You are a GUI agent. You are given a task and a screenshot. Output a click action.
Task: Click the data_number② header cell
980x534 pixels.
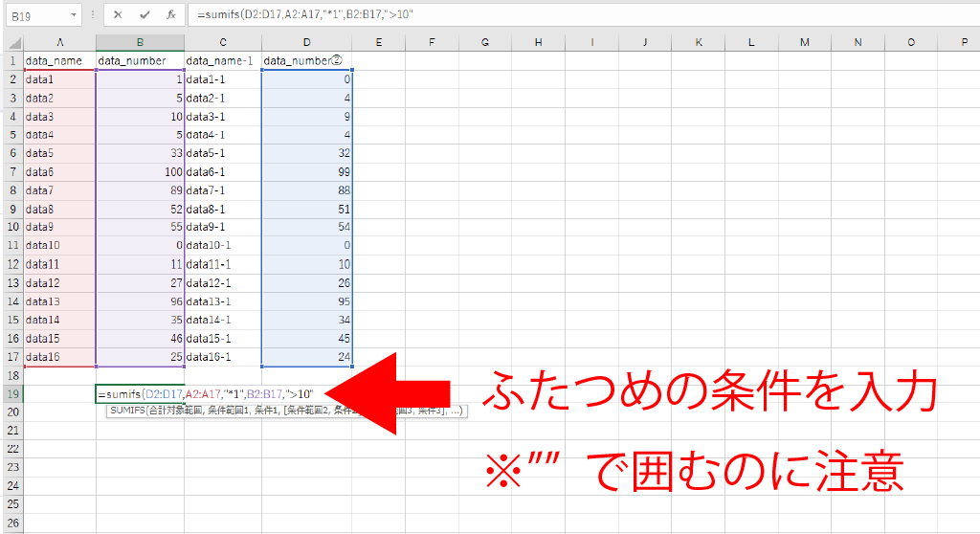click(x=306, y=61)
